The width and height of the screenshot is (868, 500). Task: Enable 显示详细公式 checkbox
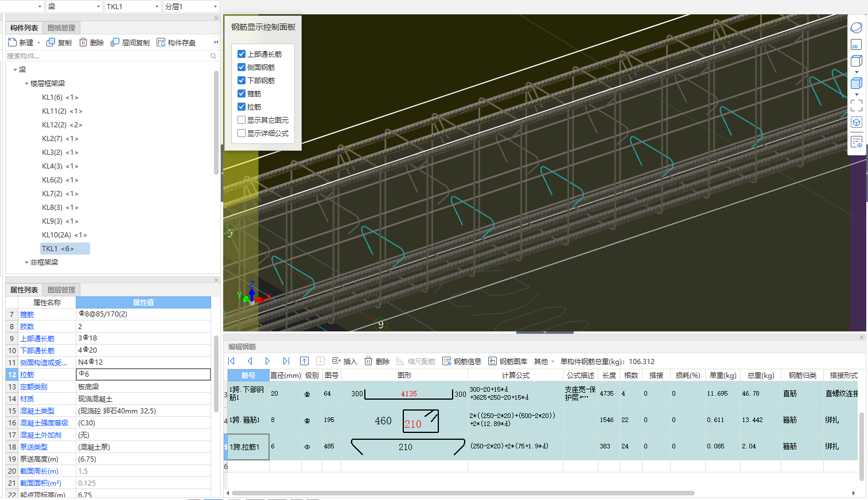[242, 133]
